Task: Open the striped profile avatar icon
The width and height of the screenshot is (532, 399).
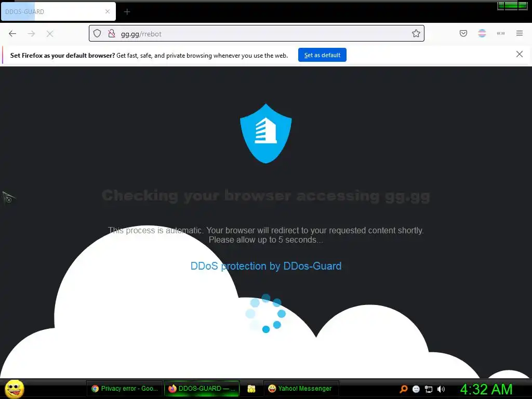Action: pyautogui.click(x=482, y=33)
